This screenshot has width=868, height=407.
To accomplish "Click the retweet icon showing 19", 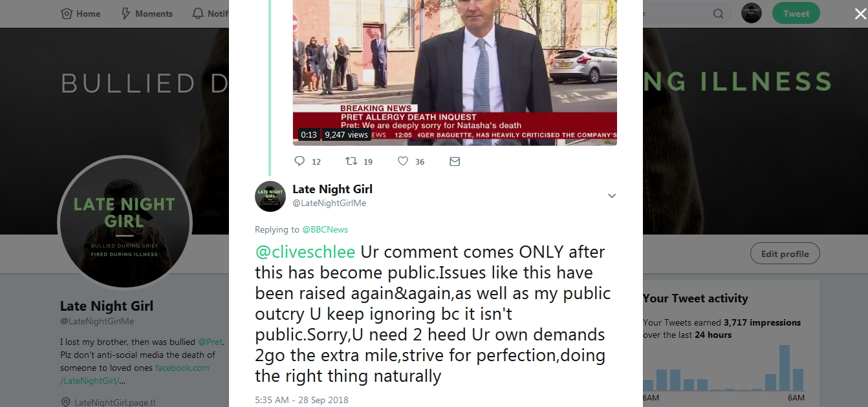I will 351,161.
